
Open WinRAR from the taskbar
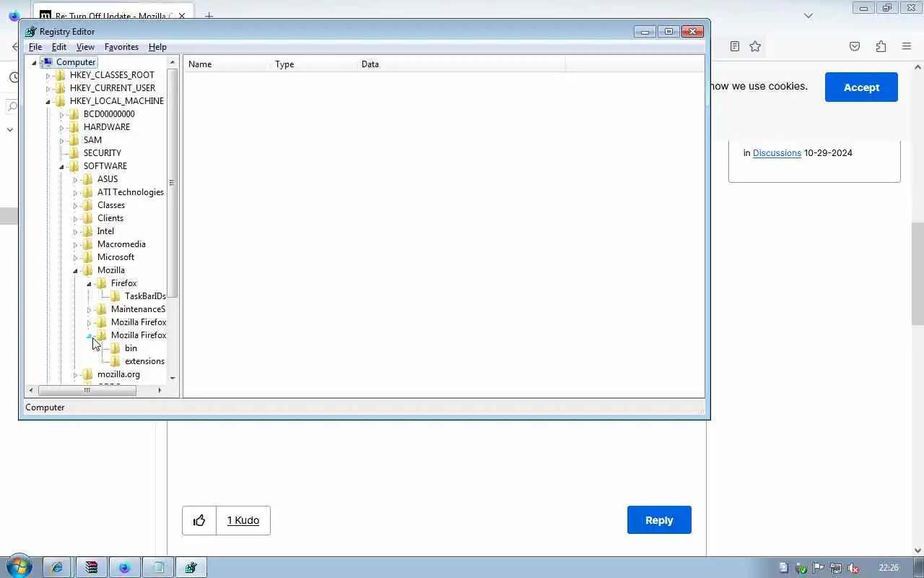pyautogui.click(x=91, y=567)
